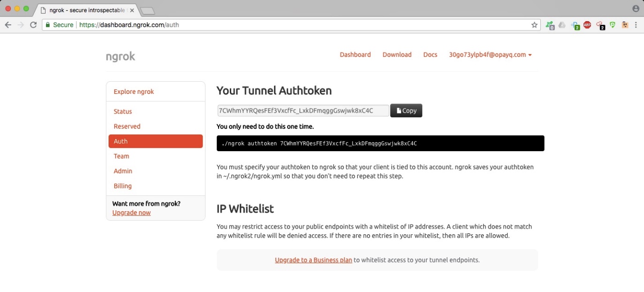644x292 pixels.
Task: Open the Reserved sidebar section
Action: (x=127, y=126)
